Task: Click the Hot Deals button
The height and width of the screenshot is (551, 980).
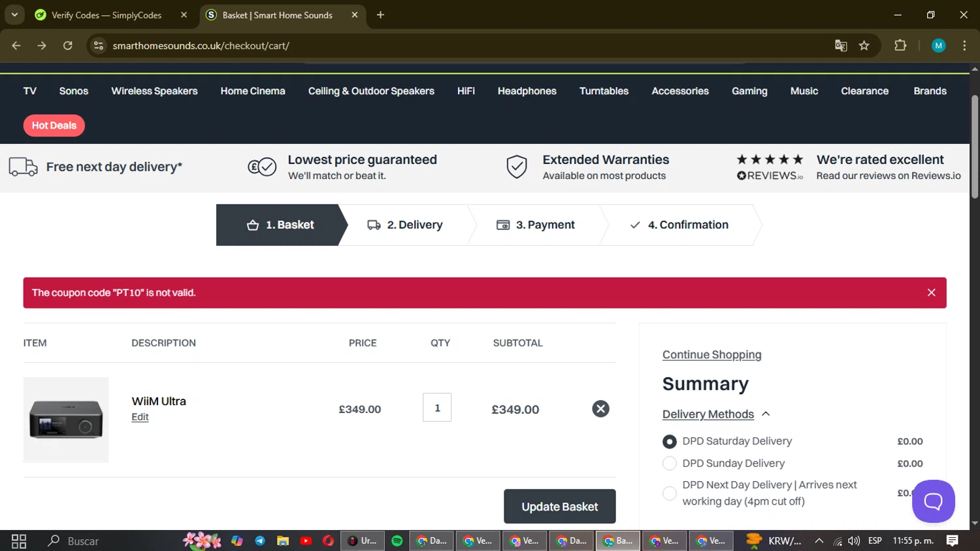Action: pos(54,125)
